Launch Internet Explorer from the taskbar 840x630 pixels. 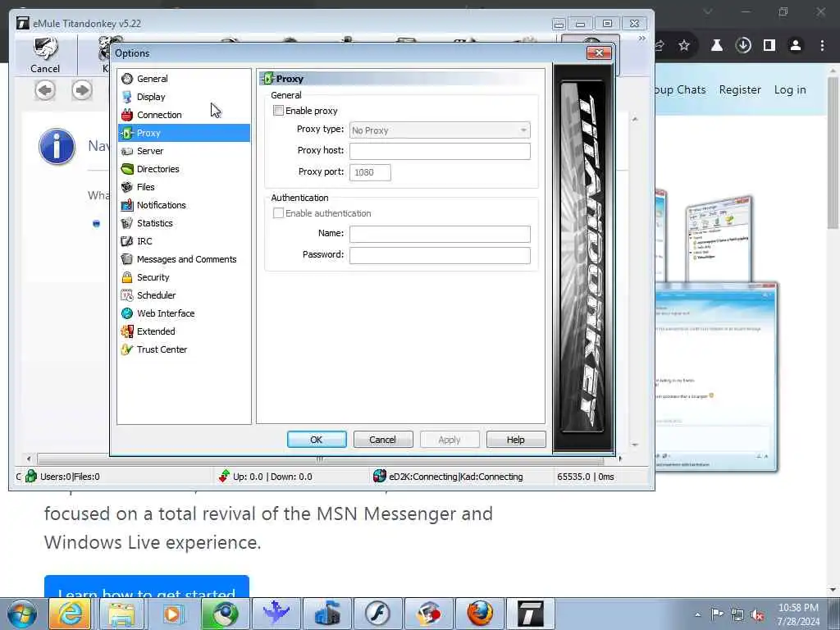tap(70, 614)
